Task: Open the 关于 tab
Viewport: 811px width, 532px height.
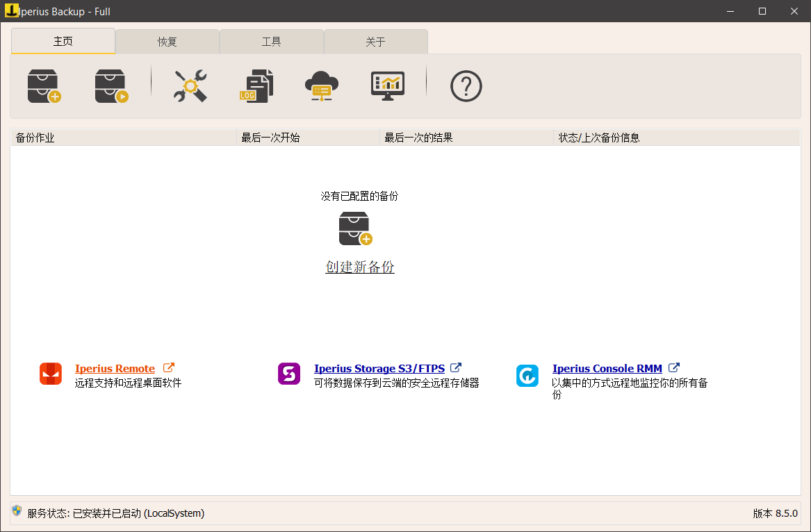Action: [x=376, y=42]
